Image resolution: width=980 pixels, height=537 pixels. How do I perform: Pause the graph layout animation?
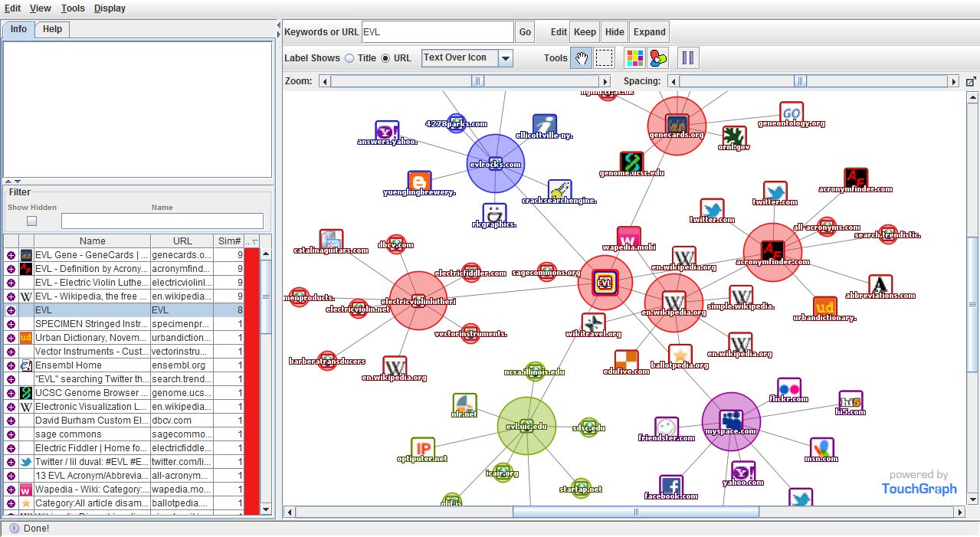[x=688, y=57]
